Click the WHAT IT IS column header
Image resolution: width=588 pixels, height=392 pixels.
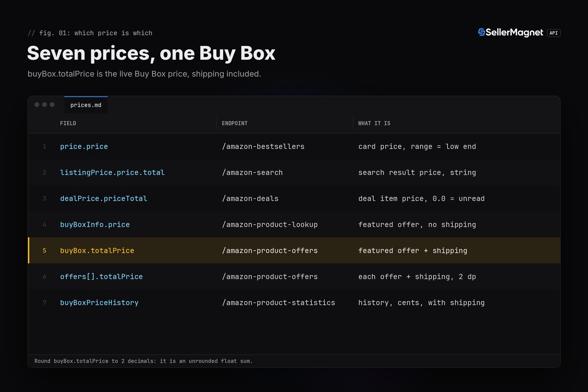[x=374, y=123]
